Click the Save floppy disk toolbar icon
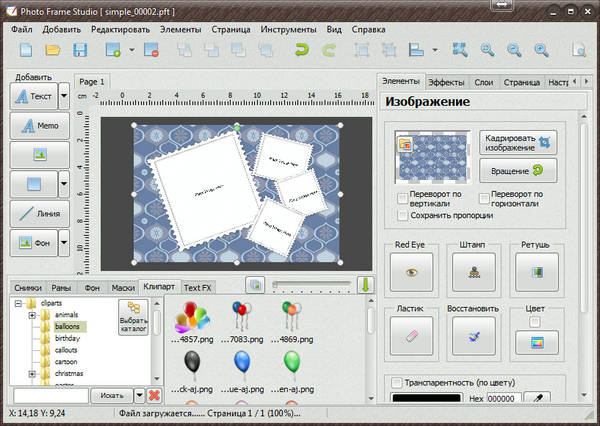Image resolution: width=600 pixels, height=426 pixels. pos(79,49)
